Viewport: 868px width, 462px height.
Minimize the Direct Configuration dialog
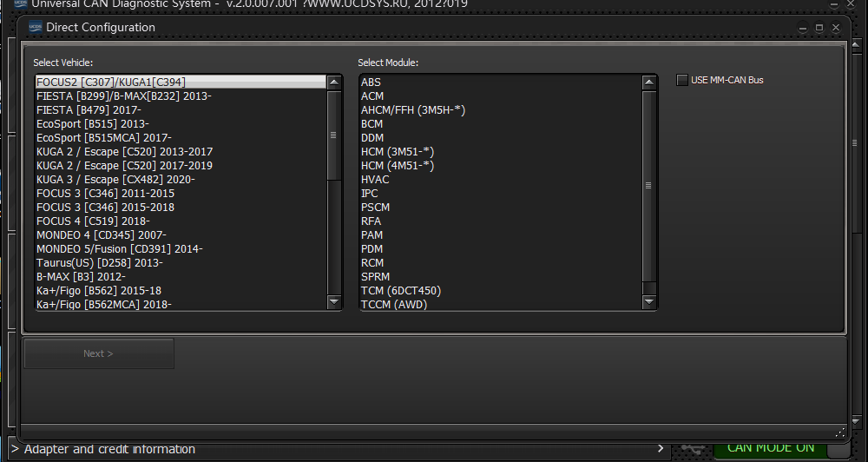803,28
